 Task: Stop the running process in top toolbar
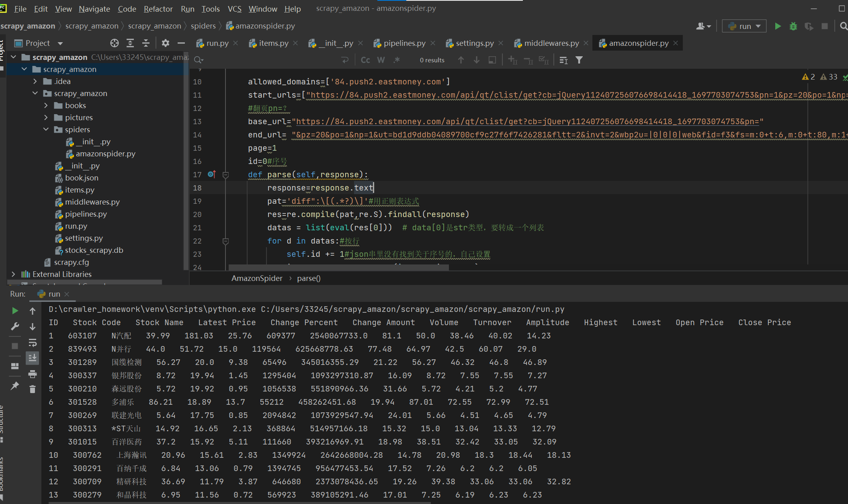click(825, 26)
